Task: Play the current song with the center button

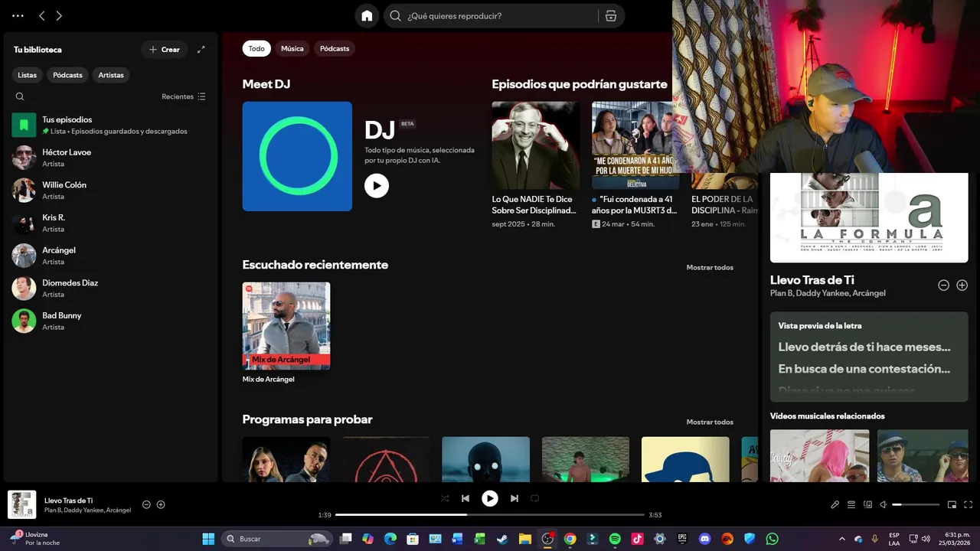Action: pyautogui.click(x=490, y=498)
